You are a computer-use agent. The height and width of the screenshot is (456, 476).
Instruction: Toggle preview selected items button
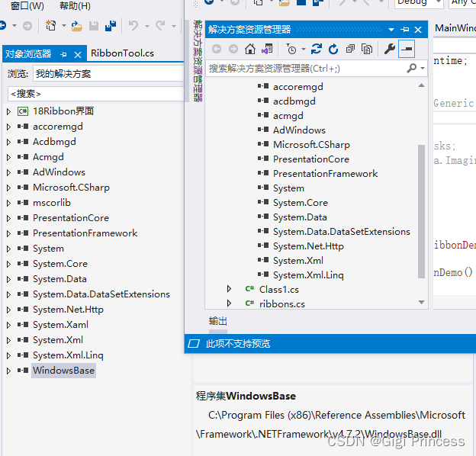(407, 49)
